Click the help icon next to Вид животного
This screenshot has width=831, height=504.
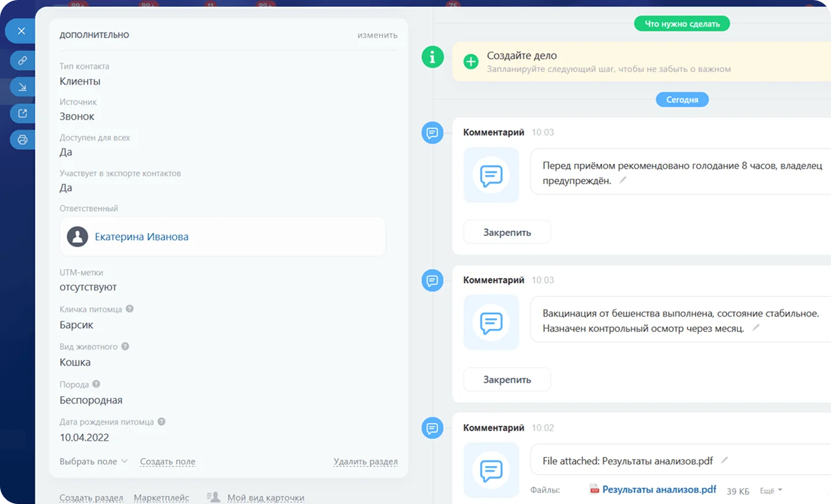pos(125,346)
